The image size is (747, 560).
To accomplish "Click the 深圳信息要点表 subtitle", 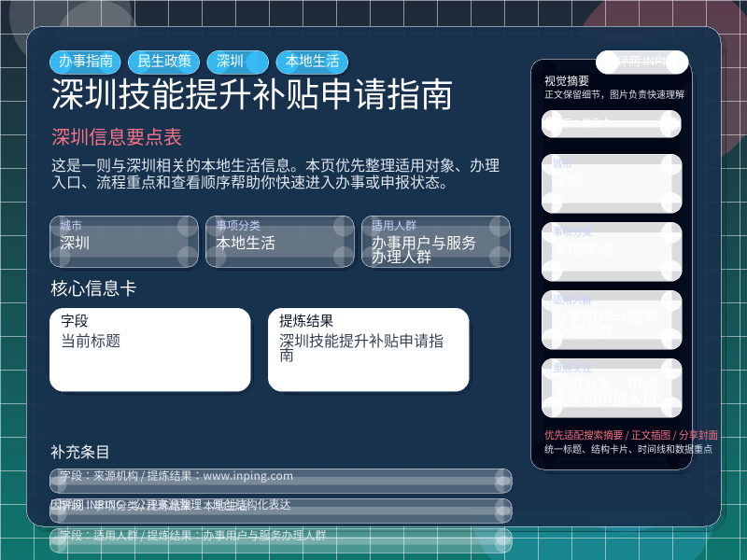I will (117, 137).
